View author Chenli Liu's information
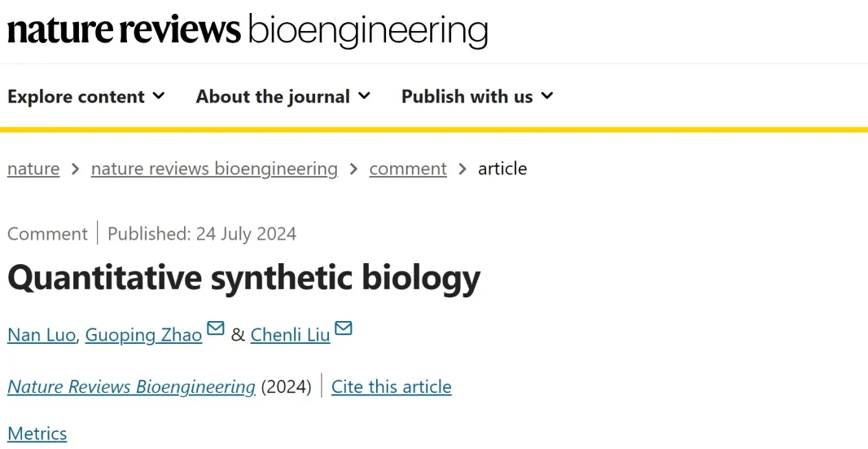The width and height of the screenshot is (868, 449). (290, 335)
